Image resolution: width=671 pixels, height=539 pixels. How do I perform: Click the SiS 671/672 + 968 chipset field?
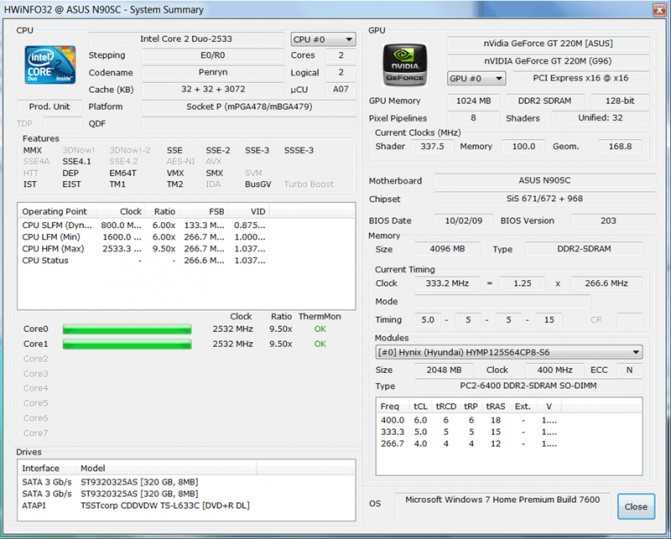(x=544, y=198)
